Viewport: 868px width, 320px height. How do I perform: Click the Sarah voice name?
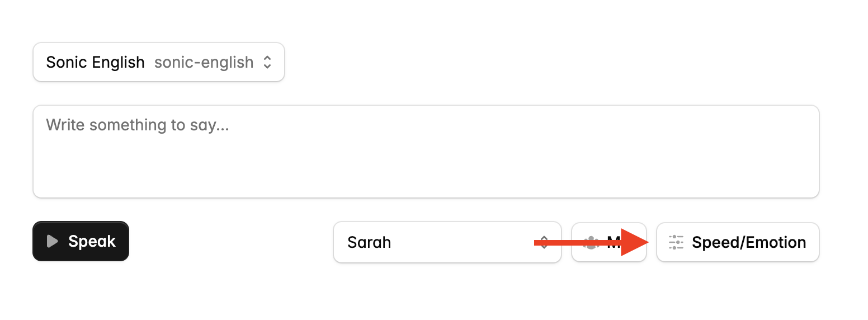point(369,242)
